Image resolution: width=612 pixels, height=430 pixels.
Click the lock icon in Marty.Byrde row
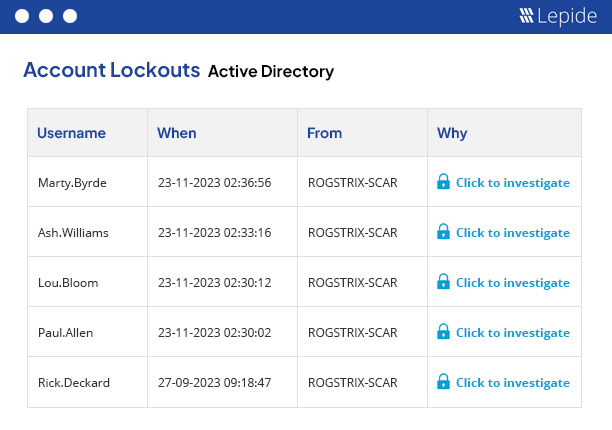click(443, 181)
